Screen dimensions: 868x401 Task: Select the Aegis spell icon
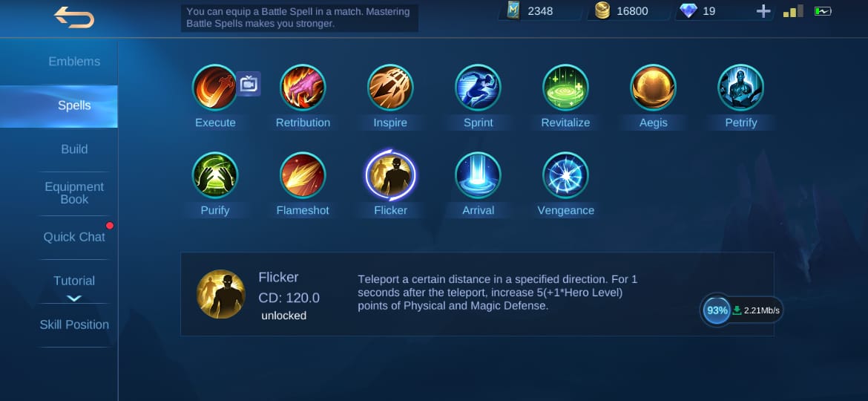[x=653, y=88]
